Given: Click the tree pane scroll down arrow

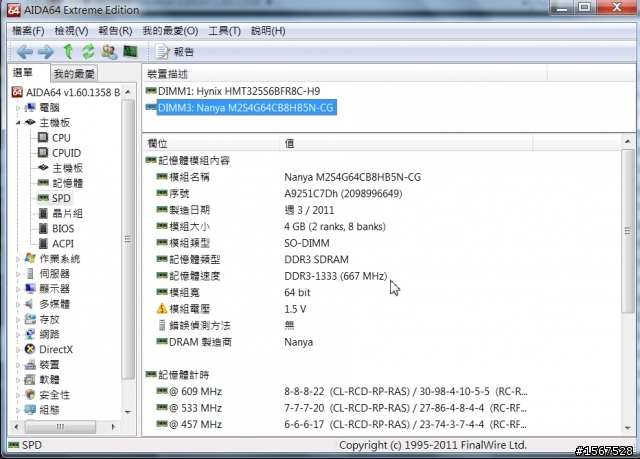Looking at the screenshot, I should [x=128, y=412].
